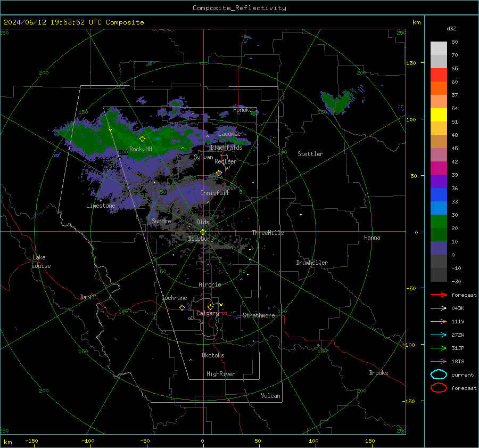Click the RedDeer map label
The height and width of the screenshot is (448, 479).
point(226,161)
